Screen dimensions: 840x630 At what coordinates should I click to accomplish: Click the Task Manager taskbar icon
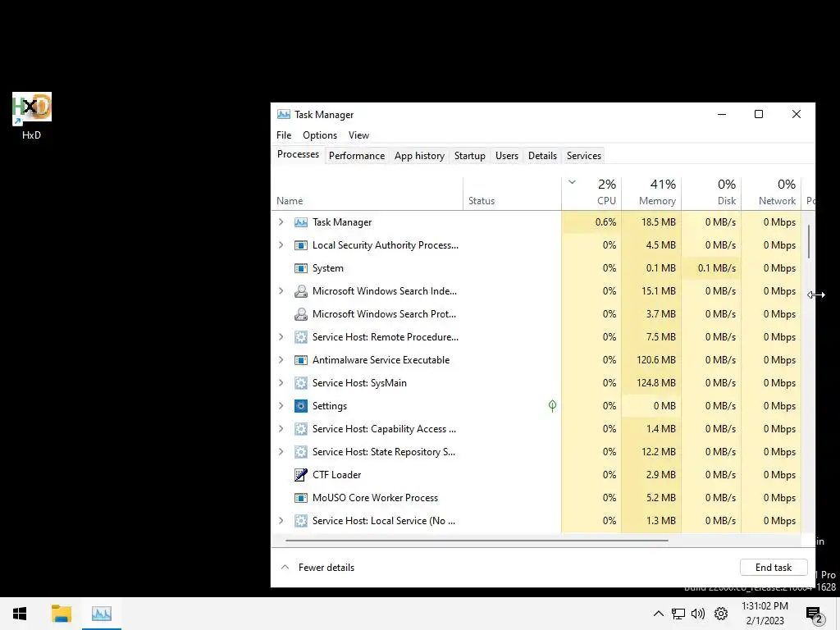point(102,614)
